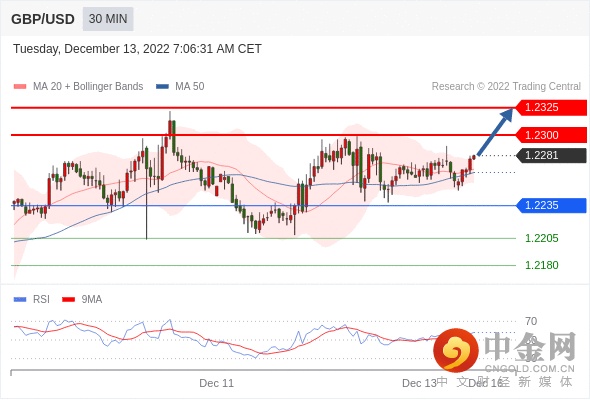Click the 'MA 50' legend label
The height and width of the screenshot is (400, 590).
pos(190,87)
